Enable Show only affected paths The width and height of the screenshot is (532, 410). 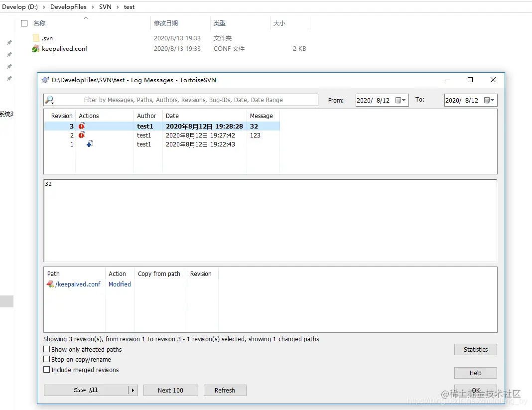(47, 349)
